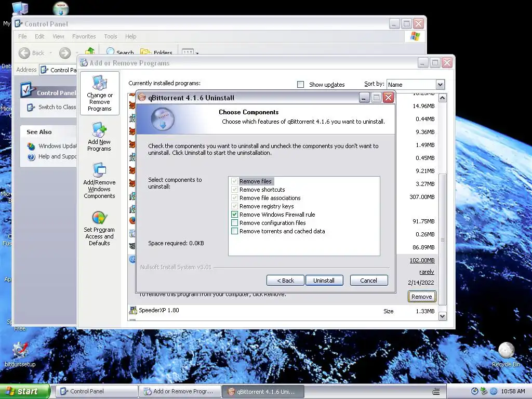Click the SpeederXP program icon
This screenshot has width=532, height=399.
click(132, 310)
